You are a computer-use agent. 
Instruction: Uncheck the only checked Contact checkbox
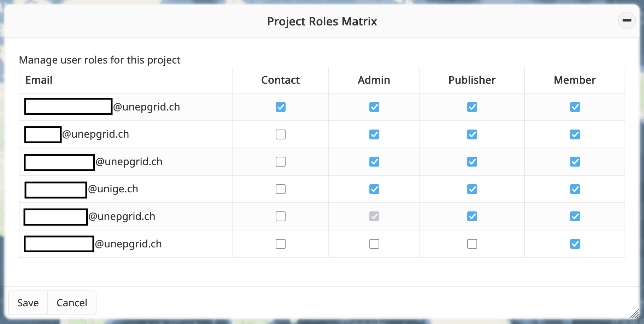pyautogui.click(x=281, y=107)
